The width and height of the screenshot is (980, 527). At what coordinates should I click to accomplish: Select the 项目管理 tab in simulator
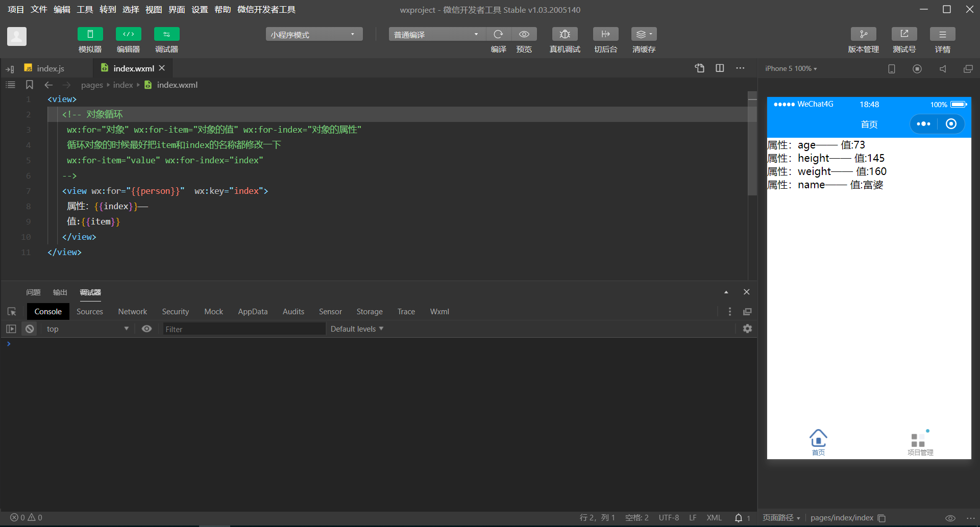[x=920, y=443]
